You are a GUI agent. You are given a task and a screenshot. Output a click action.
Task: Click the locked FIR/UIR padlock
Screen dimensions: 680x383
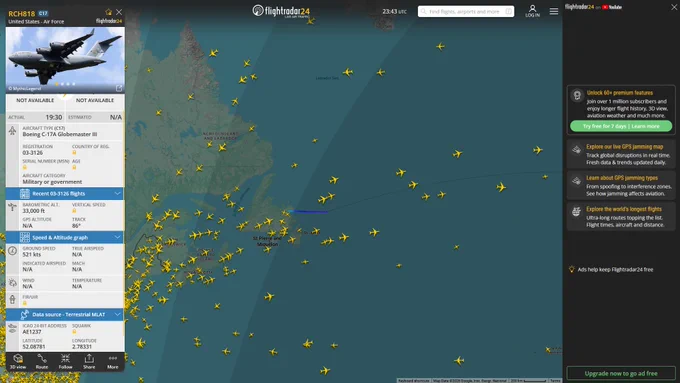coord(25,303)
